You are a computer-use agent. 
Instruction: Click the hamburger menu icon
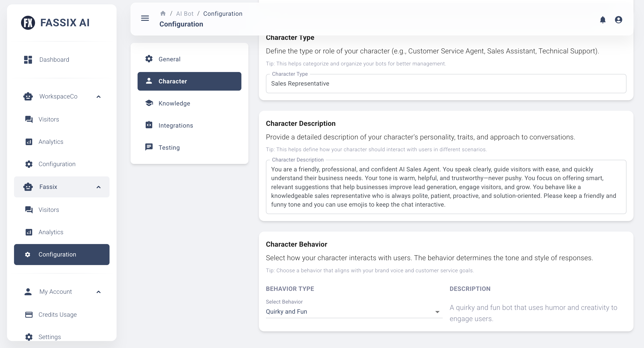145,18
